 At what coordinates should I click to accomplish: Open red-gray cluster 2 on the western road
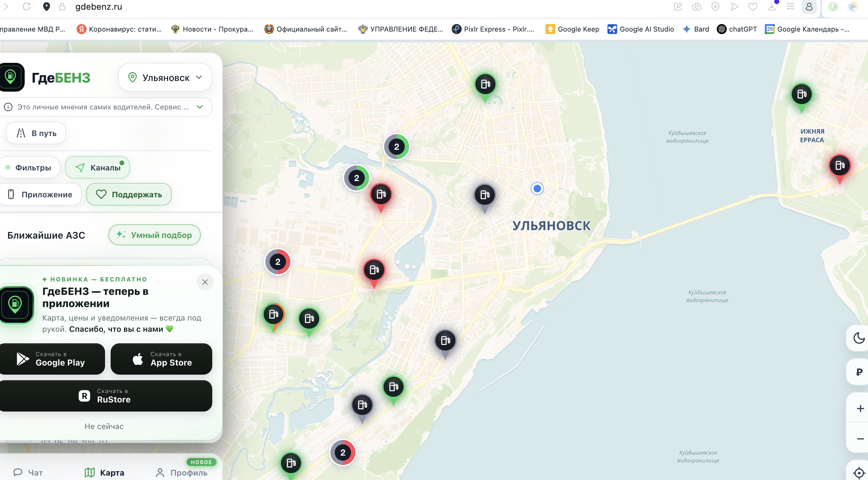(278, 261)
